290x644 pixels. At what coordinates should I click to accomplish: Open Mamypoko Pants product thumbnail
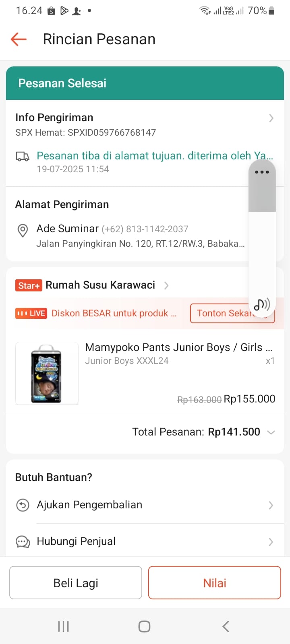point(47,373)
